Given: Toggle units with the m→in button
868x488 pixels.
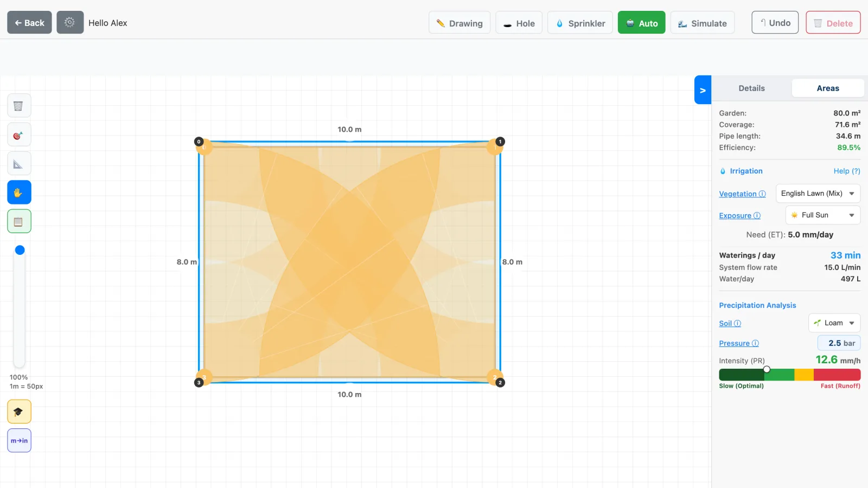Looking at the screenshot, I should coord(19,440).
